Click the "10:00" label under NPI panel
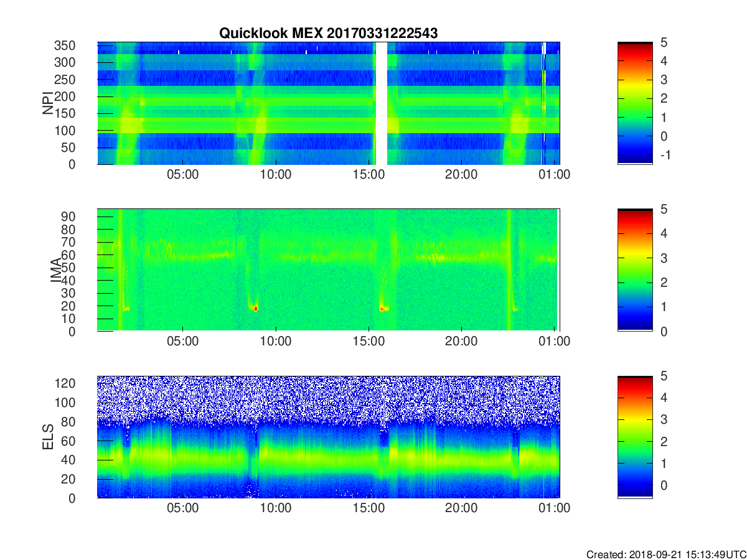The height and width of the screenshot is (560, 747). tap(276, 175)
